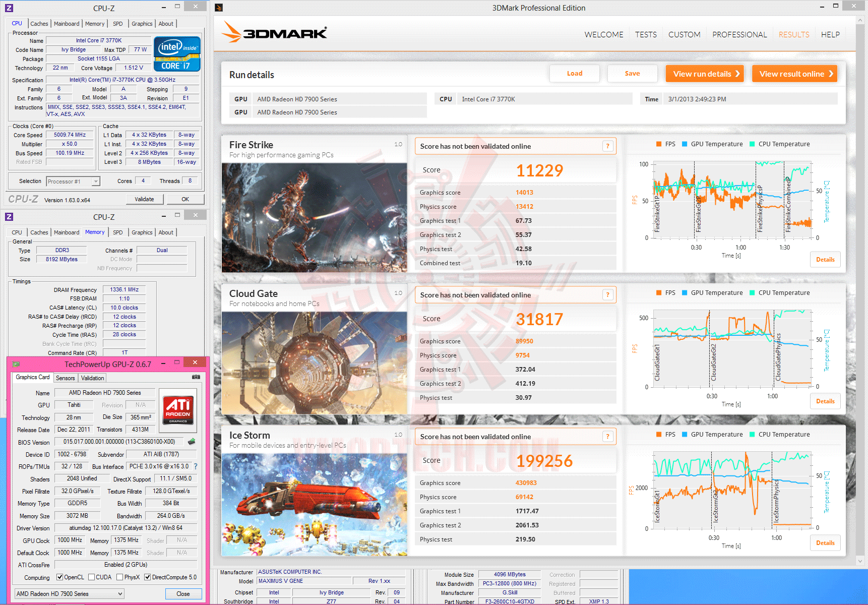Click the DRAM Frequency value 1336.1 MHz

[x=125, y=290]
